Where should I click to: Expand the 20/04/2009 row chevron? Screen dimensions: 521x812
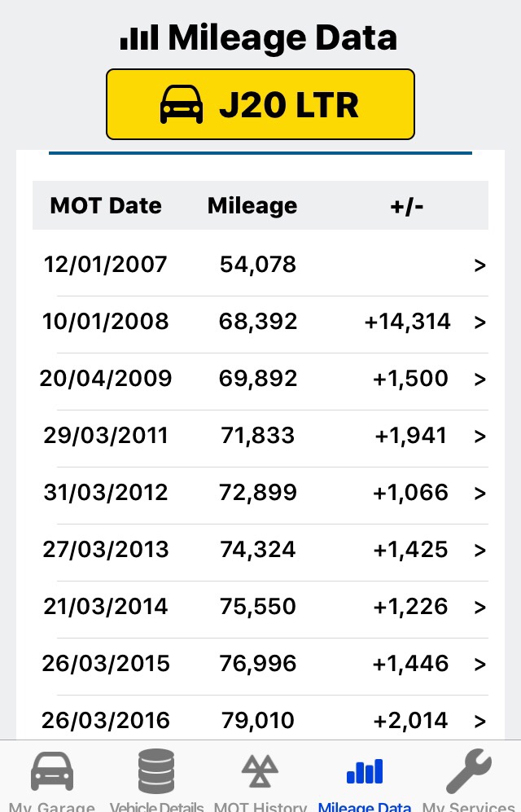(x=479, y=379)
